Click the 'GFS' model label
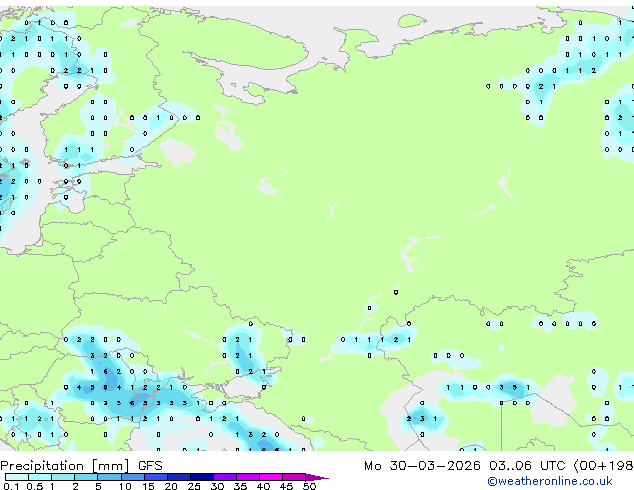The image size is (634, 490). pos(150,466)
